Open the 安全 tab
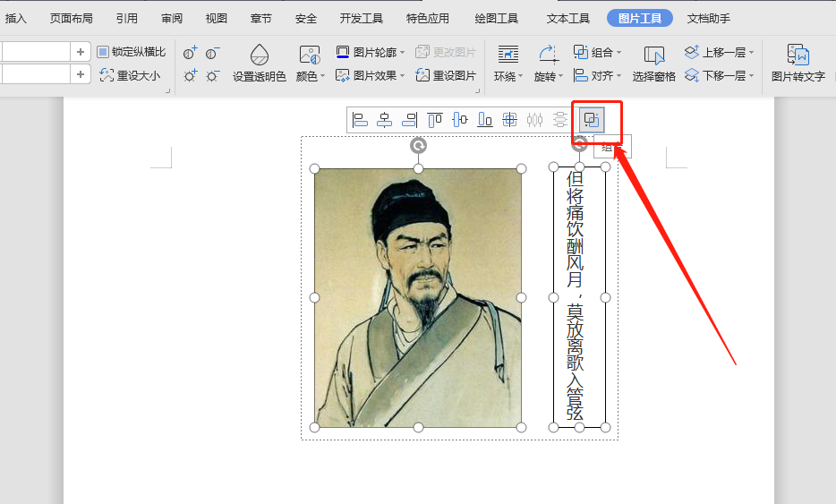The image size is (836, 504). click(x=306, y=19)
